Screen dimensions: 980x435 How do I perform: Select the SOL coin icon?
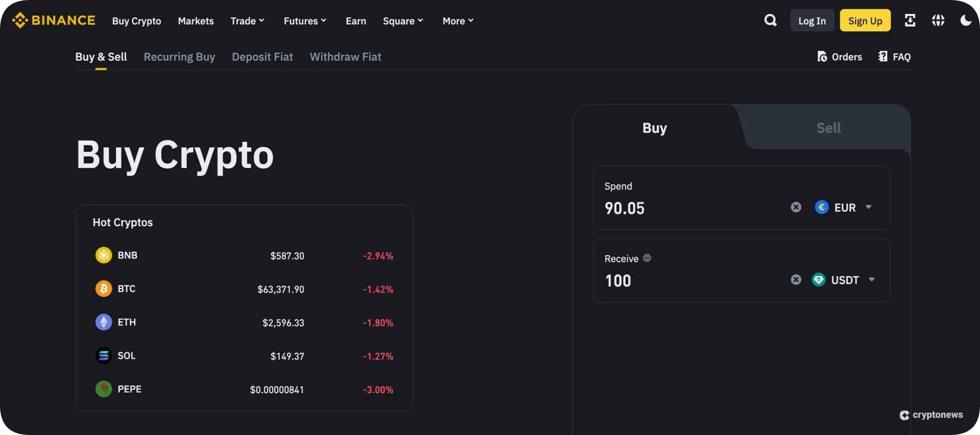click(x=104, y=355)
